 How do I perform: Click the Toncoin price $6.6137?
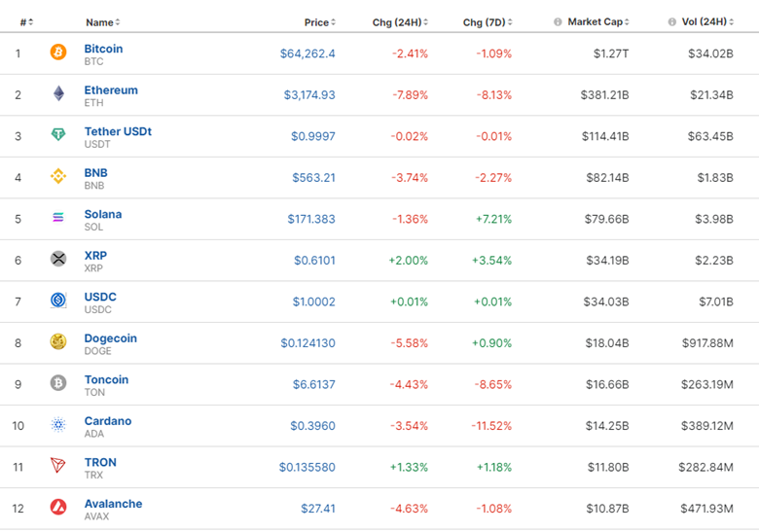click(313, 384)
